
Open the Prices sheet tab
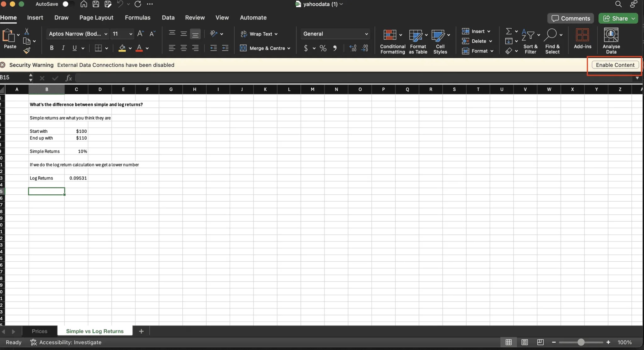(39, 331)
